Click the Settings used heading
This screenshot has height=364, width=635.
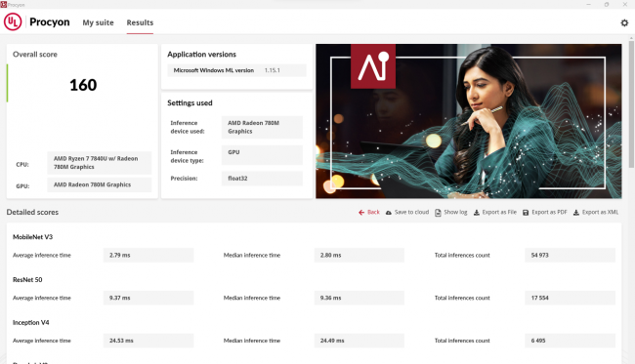(190, 102)
